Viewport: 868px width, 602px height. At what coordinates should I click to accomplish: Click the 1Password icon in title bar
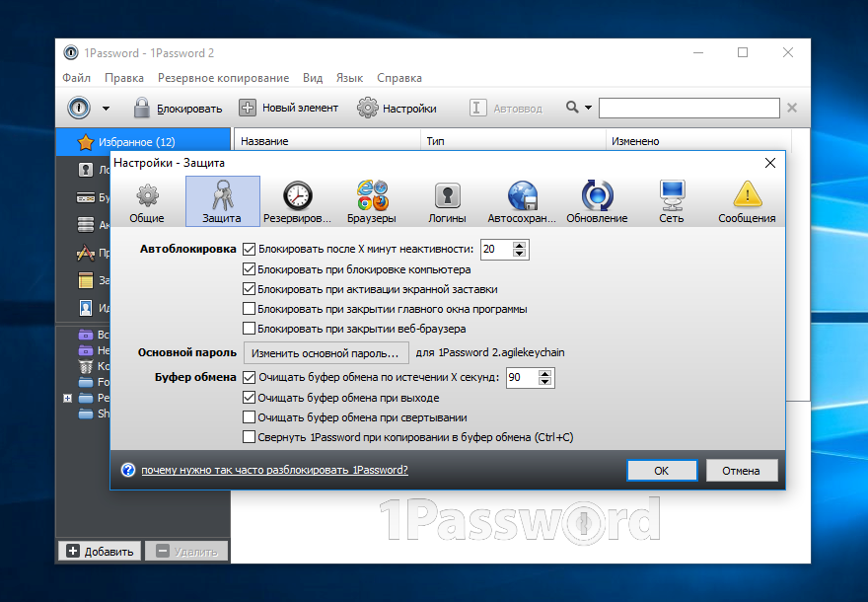(x=71, y=52)
